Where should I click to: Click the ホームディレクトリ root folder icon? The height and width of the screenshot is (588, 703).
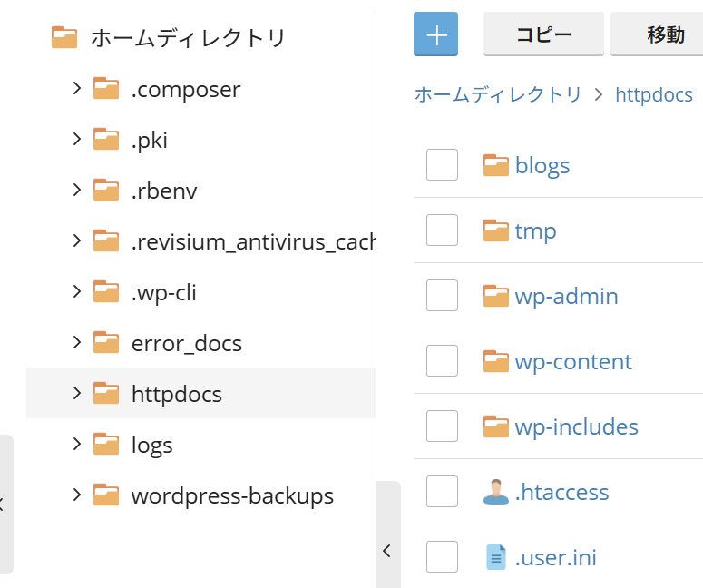[x=64, y=37]
